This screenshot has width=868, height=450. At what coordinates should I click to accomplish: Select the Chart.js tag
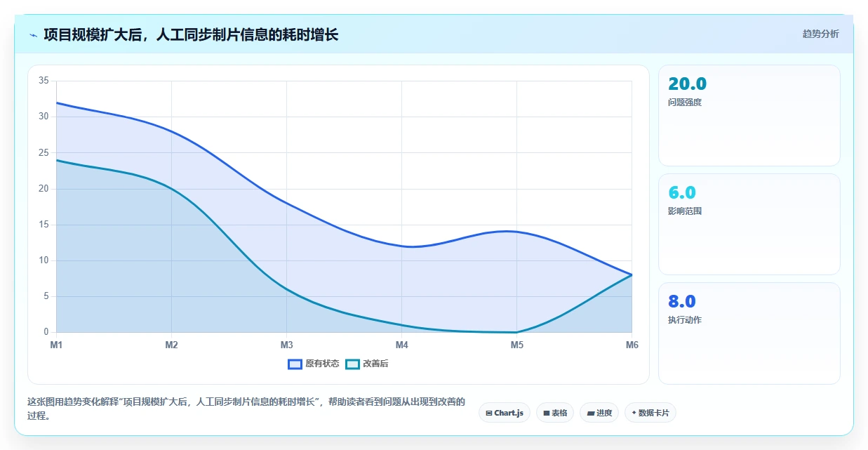[505, 413]
